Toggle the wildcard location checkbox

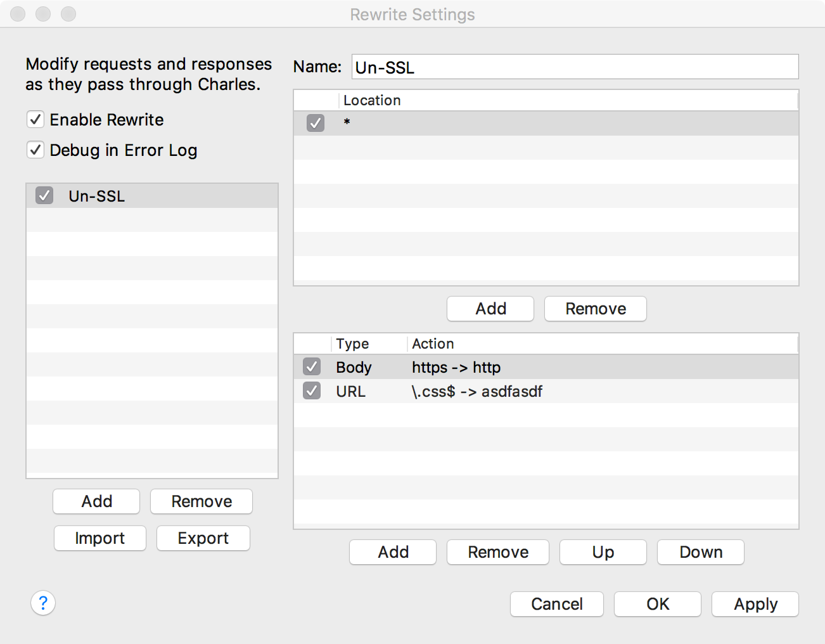pyautogui.click(x=315, y=123)
